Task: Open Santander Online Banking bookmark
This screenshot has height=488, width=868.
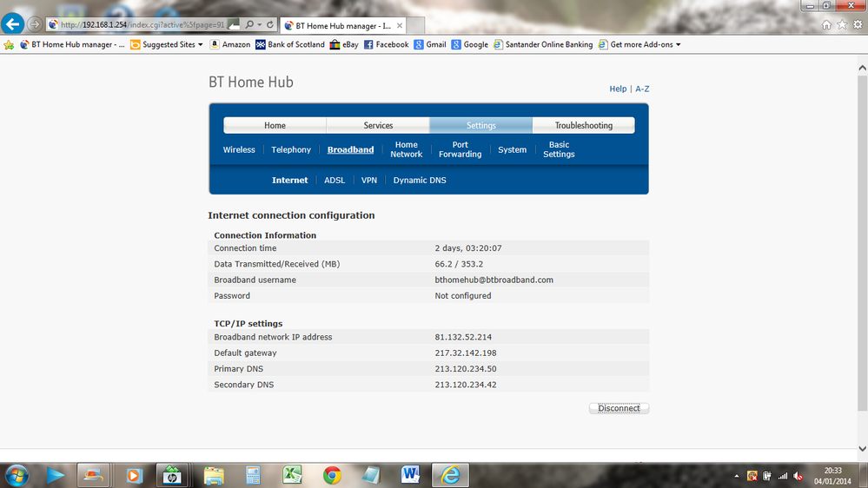Action: click(x=543, y=45)
